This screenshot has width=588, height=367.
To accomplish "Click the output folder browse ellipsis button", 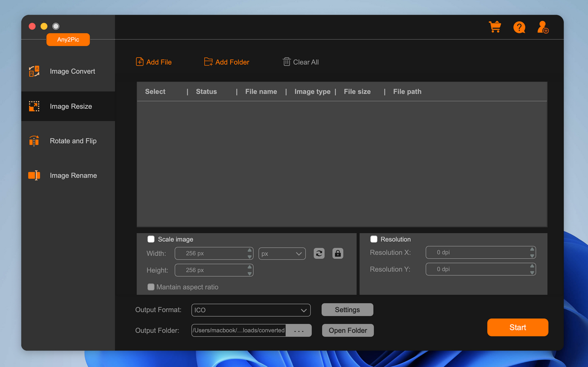I will coord(299,330).
